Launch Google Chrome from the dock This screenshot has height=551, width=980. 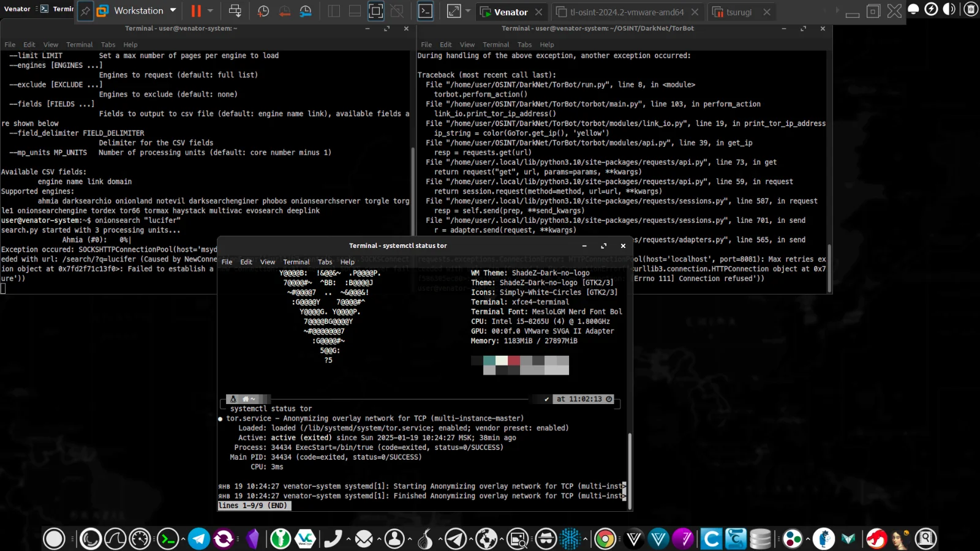(x=605, y=539)
